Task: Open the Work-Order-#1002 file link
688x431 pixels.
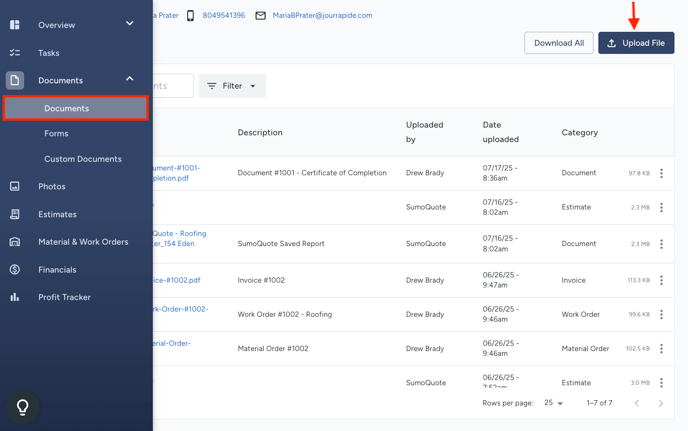Action: (x=181, y=309)
